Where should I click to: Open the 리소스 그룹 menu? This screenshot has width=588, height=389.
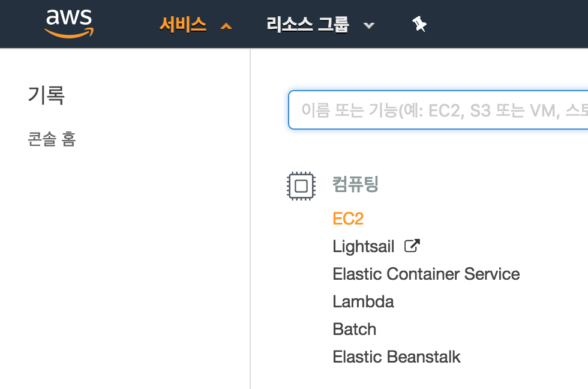pyautogui.click(x=308, y=25)
